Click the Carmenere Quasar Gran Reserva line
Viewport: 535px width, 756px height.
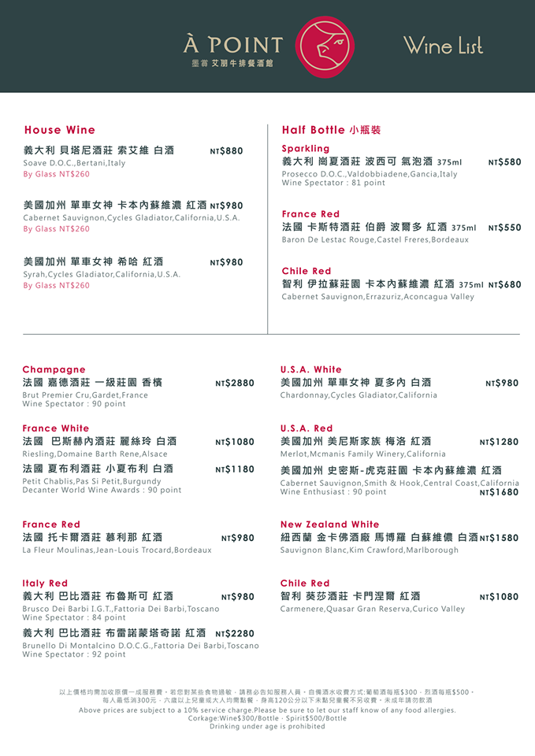point(372,609)
